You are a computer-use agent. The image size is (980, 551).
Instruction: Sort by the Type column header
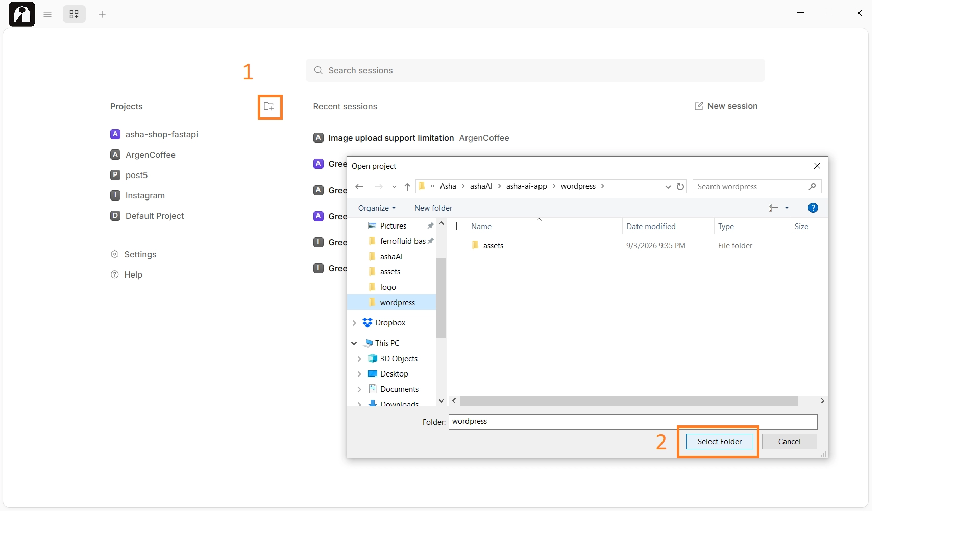726,227
